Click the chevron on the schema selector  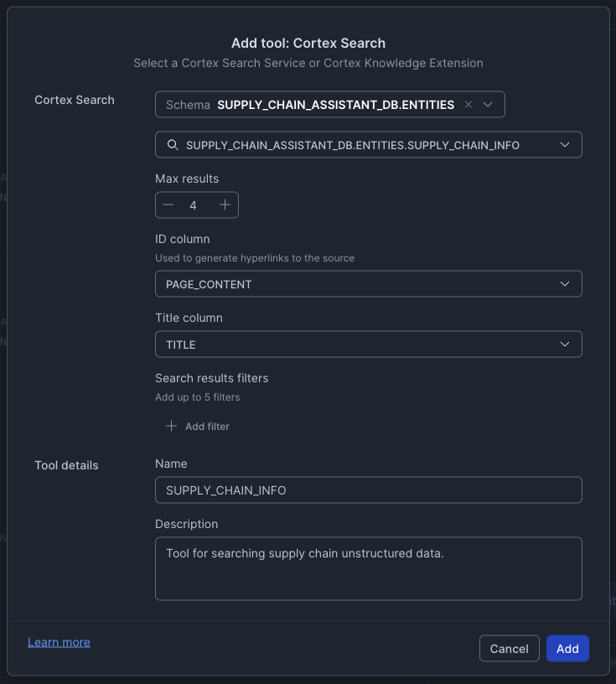click(488, 104)
